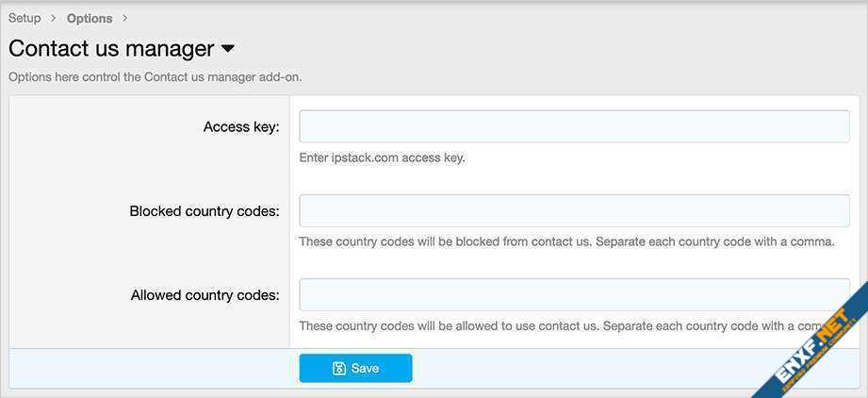
Task: Click the blocked from contact us hint text
Action: [566, 241]
